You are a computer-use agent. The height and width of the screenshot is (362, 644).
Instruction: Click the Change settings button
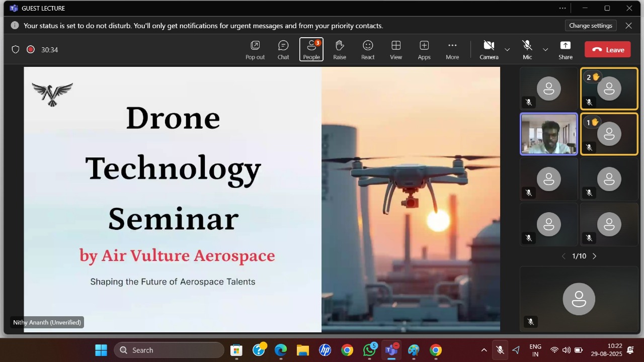591,26
